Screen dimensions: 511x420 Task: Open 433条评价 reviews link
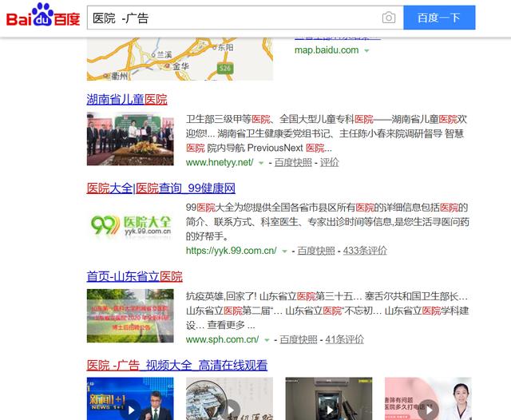[x=365, y=251]
